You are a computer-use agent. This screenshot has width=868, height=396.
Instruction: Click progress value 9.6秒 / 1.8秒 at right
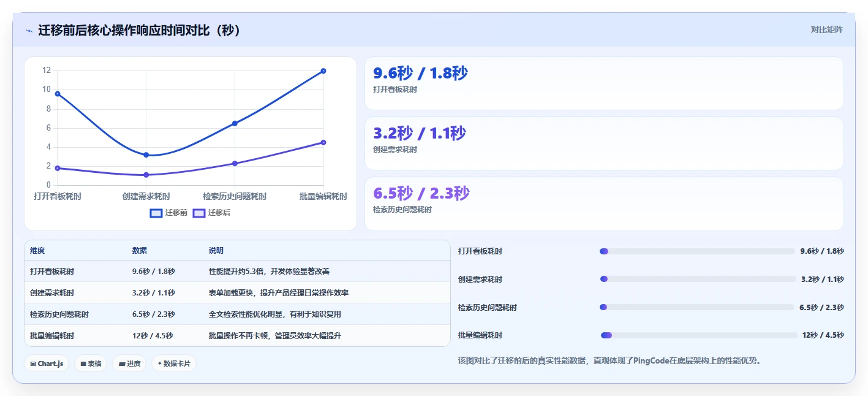pyautogui.click(x=822, y=251)
